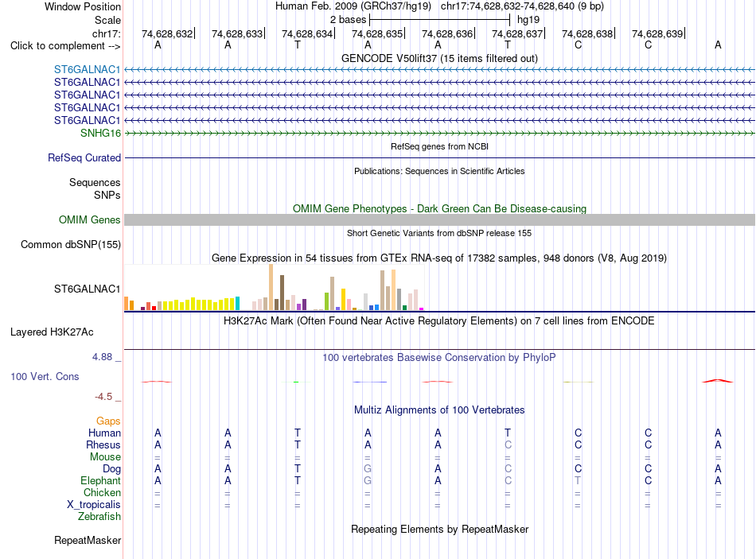Image resolution: width=756 pixels, height=559 pixels.
Task: Click the GTEx ST6GALNAC1 expression bar chart
Action: point(275,287)
